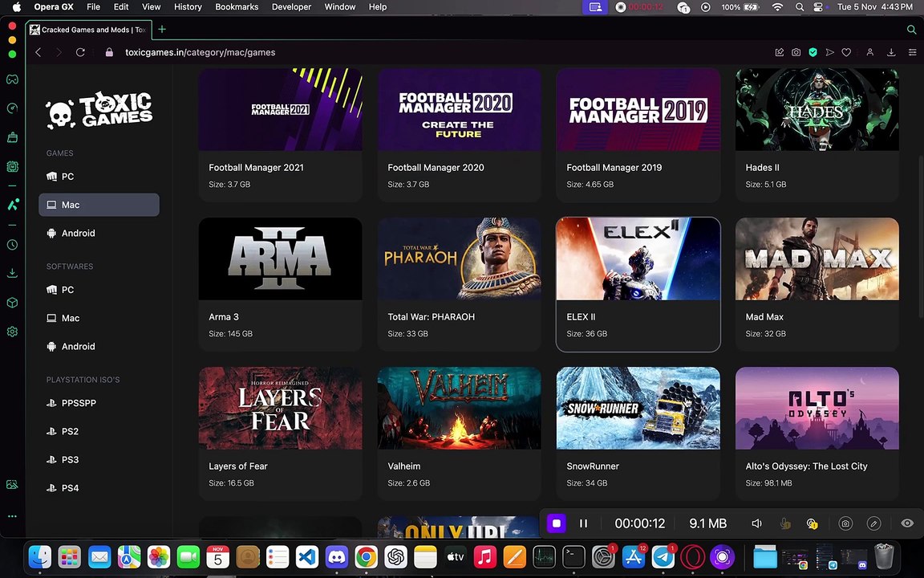924x578 pixels.
Task: Open the Opera GX application menu
Action: [x=54, y=7]
